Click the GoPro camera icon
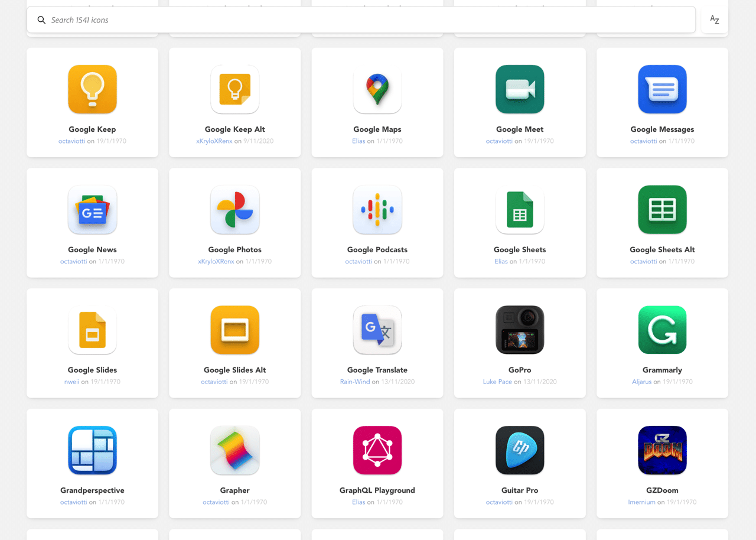Screen dimensions: 756x540 [x=520, y=330]
